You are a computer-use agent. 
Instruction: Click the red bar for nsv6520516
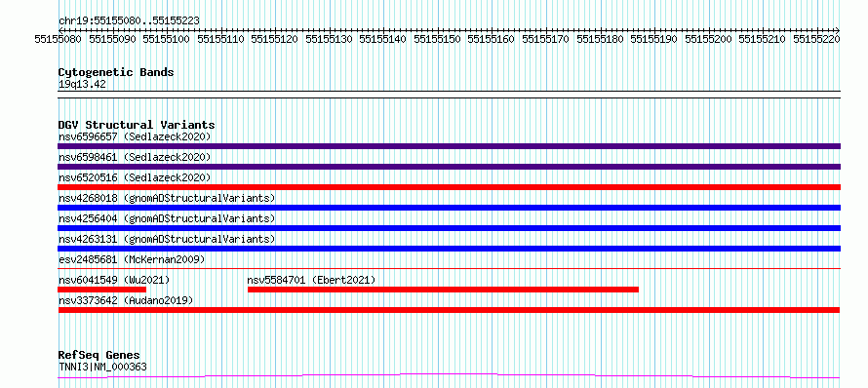449,187
